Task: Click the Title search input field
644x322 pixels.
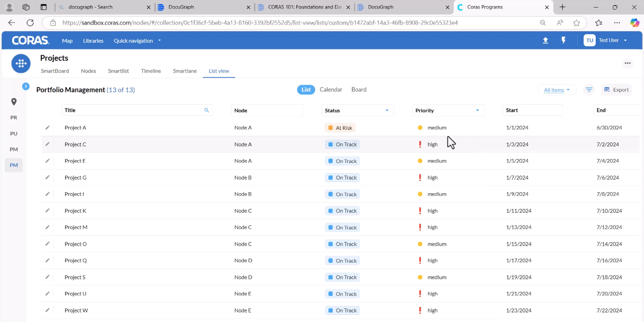Action: coord(137,110)
